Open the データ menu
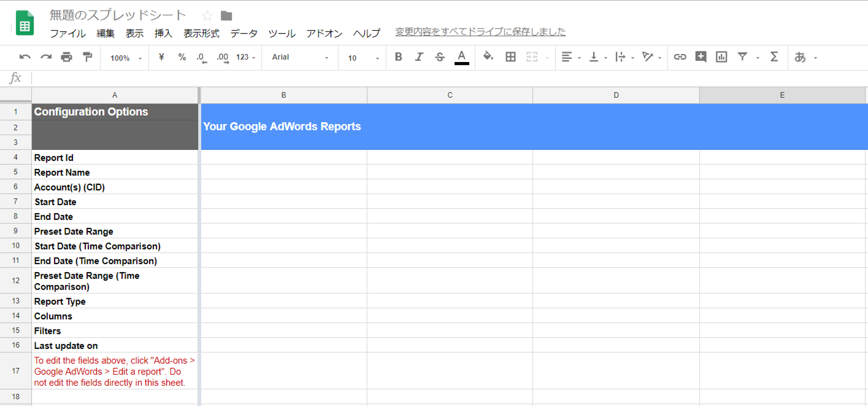The image size is (868, 406). 244,33
